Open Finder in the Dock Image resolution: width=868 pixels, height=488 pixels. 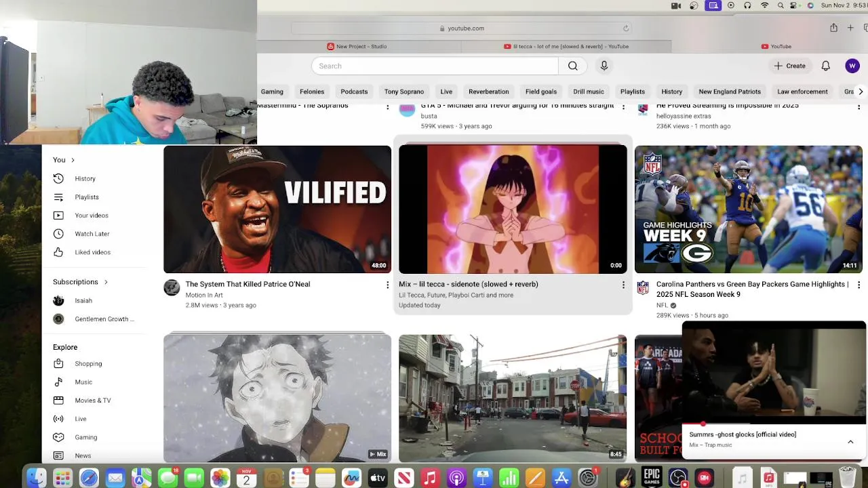[37, 478]
